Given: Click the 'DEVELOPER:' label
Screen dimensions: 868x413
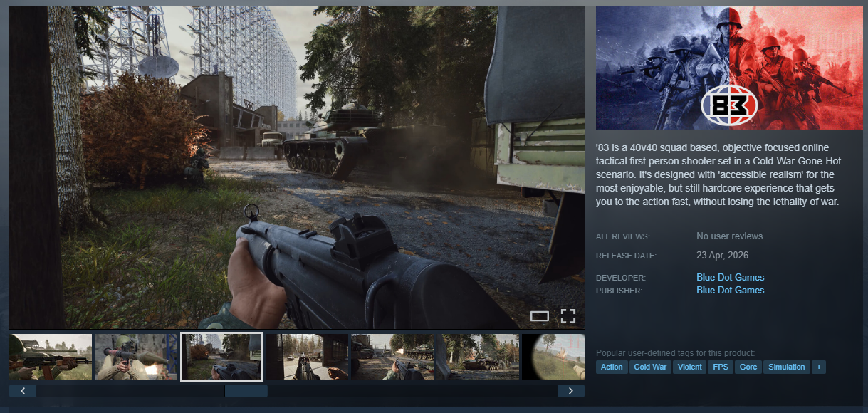Looking at the screenshot, I should (x=621, y=278).
